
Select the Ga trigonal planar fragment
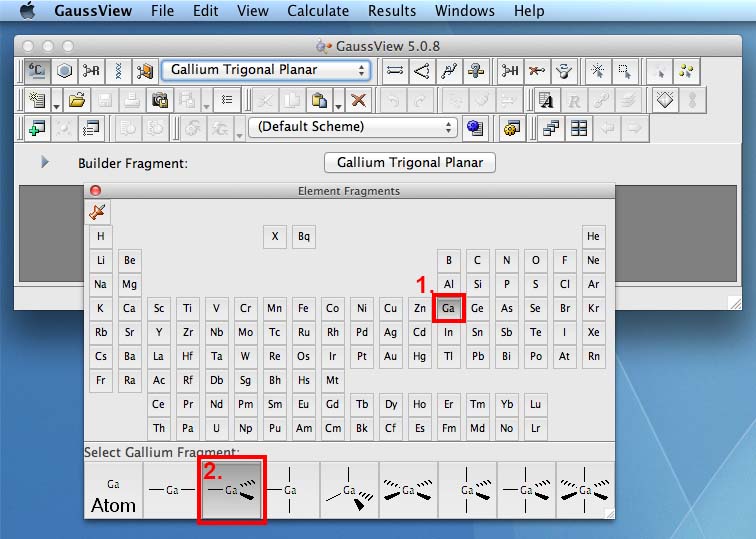point(231,490)
